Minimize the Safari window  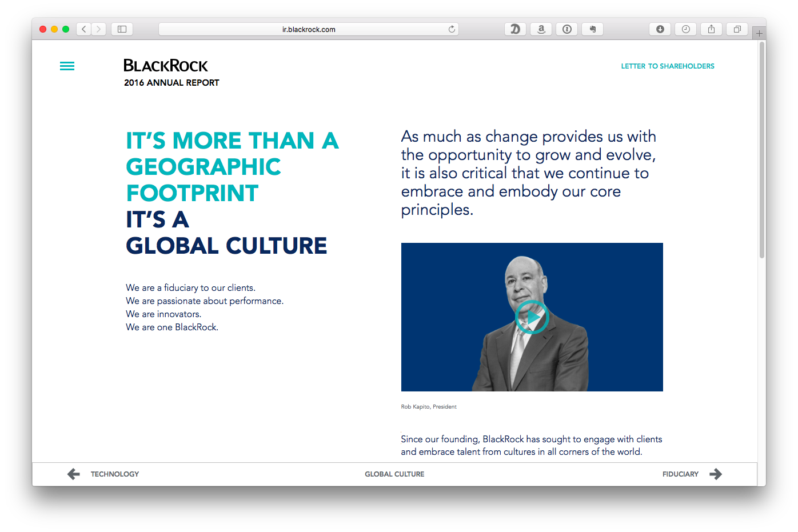(x=54, y=29)
